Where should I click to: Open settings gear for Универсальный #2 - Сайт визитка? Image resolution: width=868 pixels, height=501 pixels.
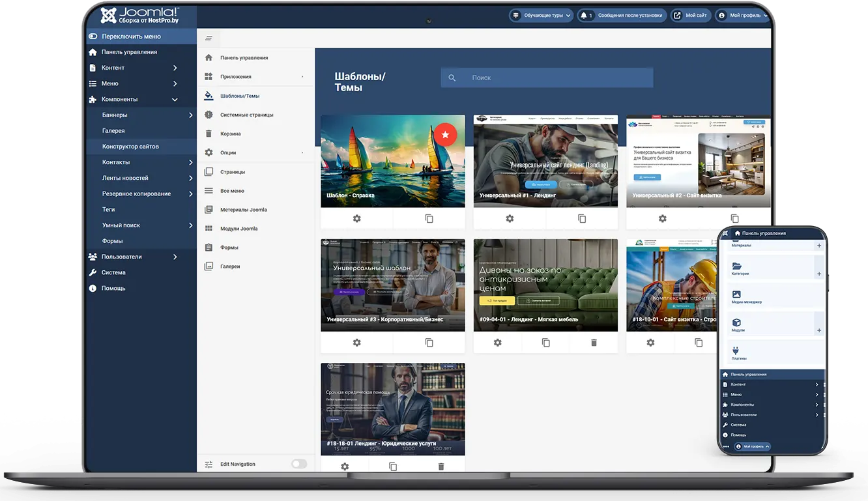pyautogui.click(x=662, y=219)
